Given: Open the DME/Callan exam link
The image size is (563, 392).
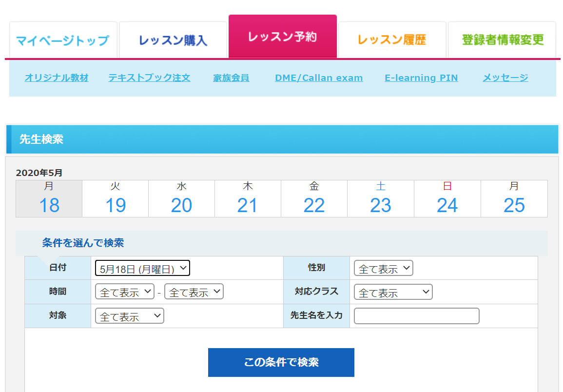Looking at the screenshot, I should (319, 78).
